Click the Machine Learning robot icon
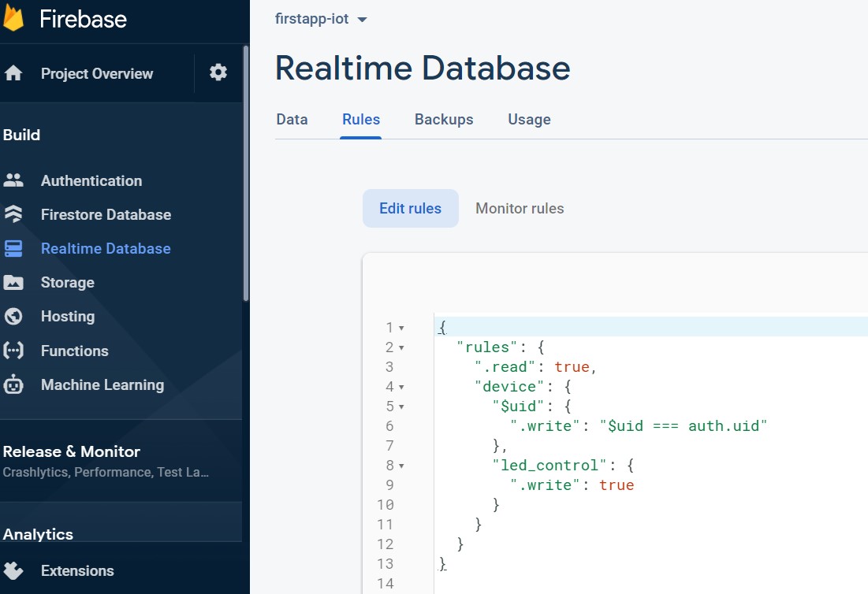868x594 pixels. pyautogui.click(x=13, y=384)
